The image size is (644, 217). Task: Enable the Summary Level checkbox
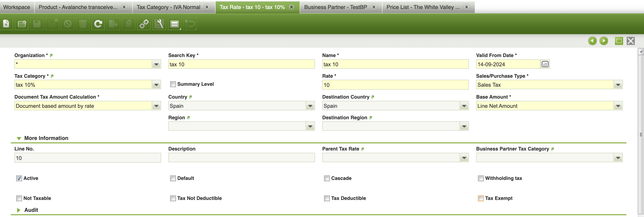pos(173,84)
